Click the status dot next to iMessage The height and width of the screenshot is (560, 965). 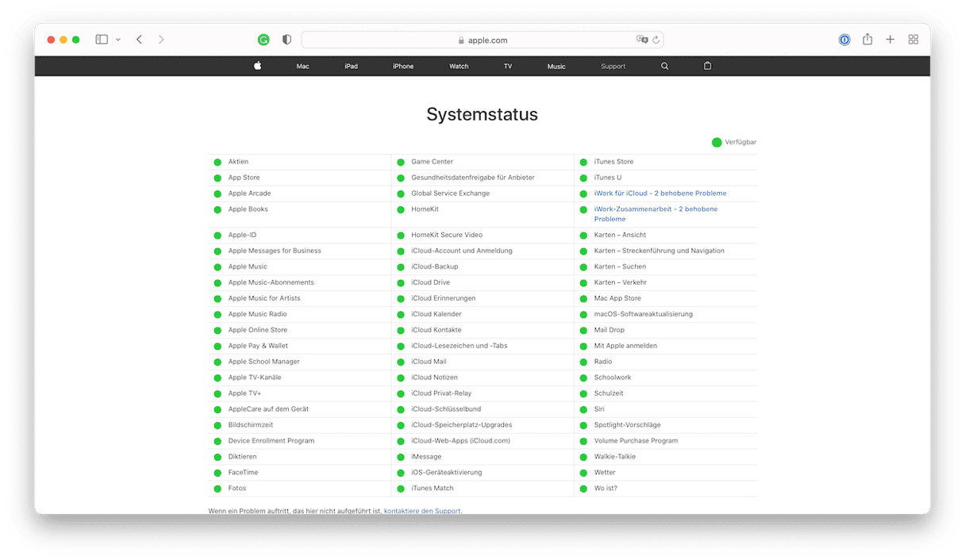pyautogui.click(x=401, y=457)
